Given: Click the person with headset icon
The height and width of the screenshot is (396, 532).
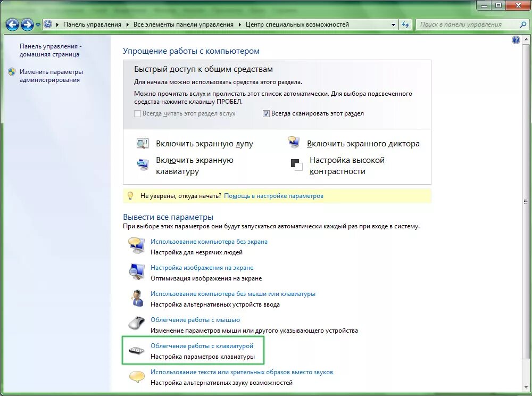Looking at the screenshot, I should [x=137, y=298].
